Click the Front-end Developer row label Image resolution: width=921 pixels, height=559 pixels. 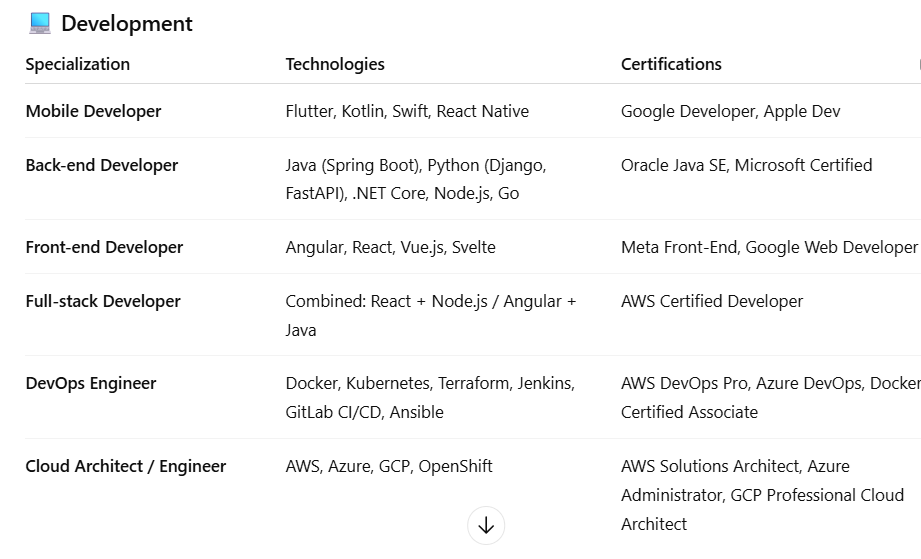[104, 247]
